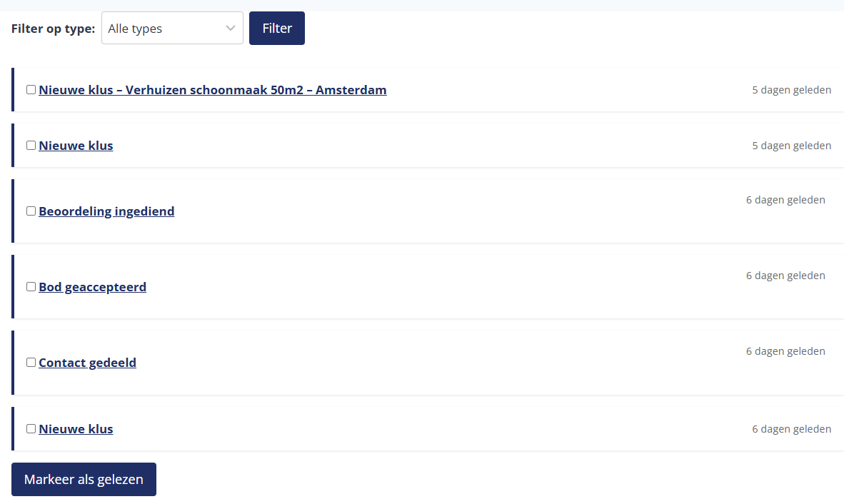Click the timestamp beside 'Bod geaccepteerd'

click(785, 276)
